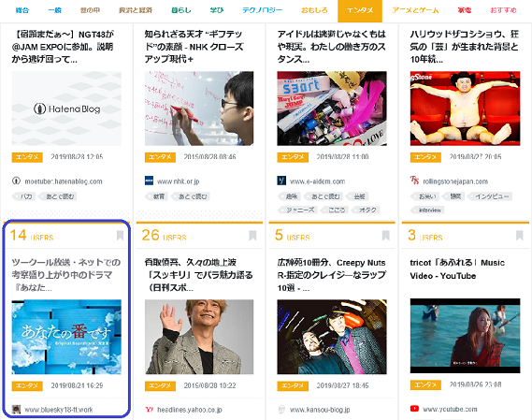Visit the www.kansou-blog.jp domain link
Screen dimensions: 532x420
coord(320,410)
